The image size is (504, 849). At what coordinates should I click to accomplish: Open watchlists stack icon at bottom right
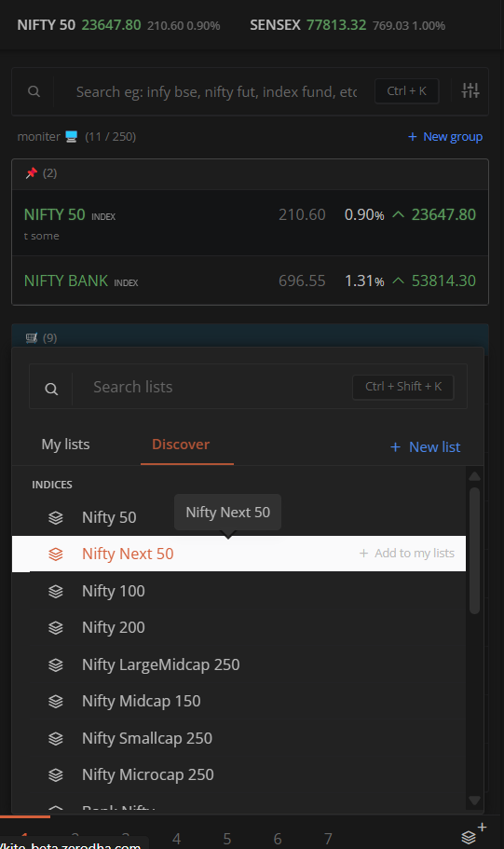469,837
